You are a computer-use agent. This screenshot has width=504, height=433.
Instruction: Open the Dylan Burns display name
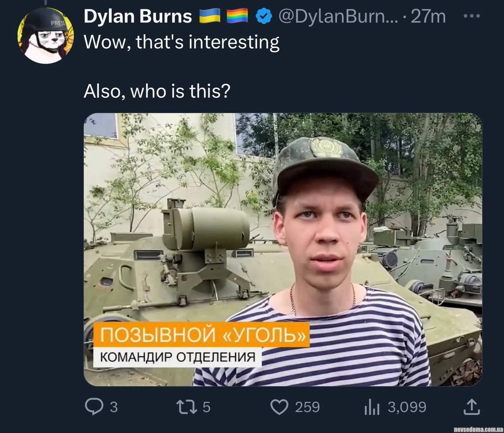138,16
